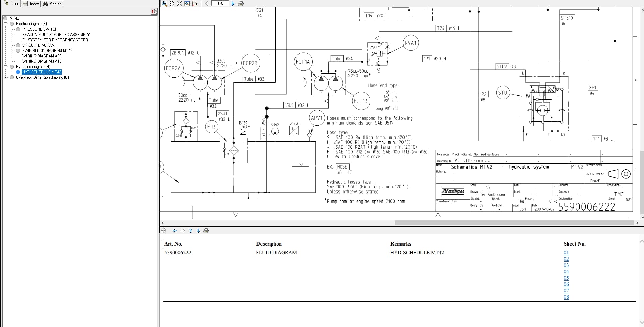Image resolution: width=644 pixels, height=327 pixels.
Task: Click the fit-to-window arrows icon
Action: (179, 4)
